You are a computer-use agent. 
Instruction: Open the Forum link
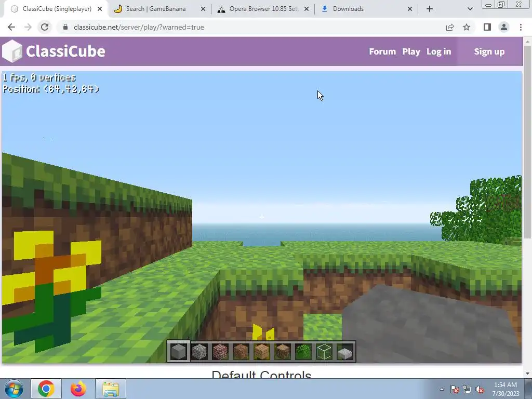point(382,51)
